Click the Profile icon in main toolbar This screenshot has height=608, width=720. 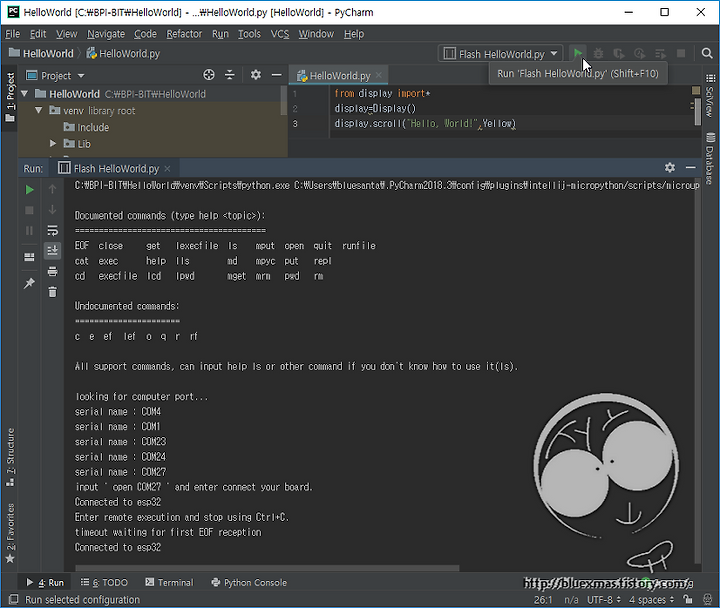pyautogui.click(x=640, y=54)
